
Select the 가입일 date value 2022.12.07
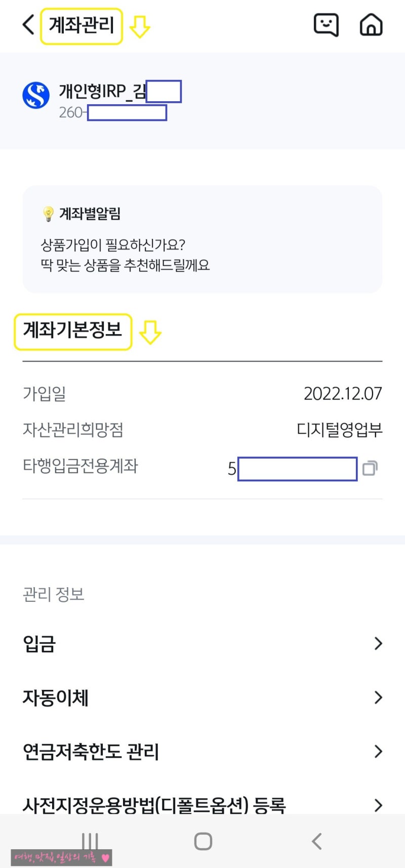click(343, 394)
